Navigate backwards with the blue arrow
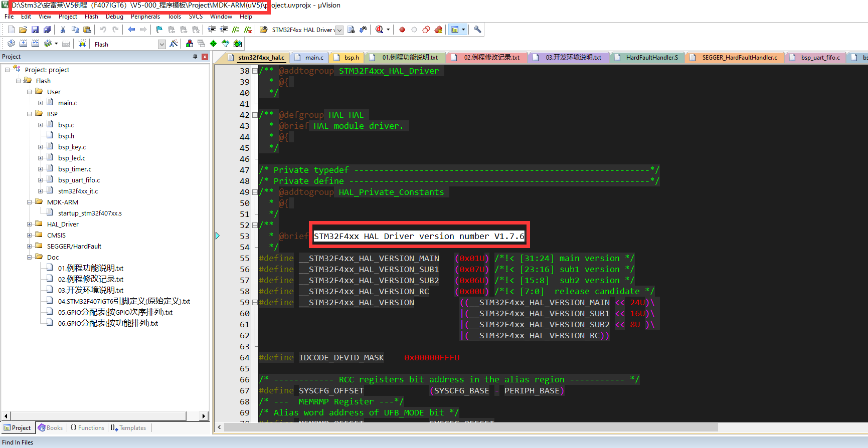Image resolution: width=868 pixels, height=448 pixels. 131,30
